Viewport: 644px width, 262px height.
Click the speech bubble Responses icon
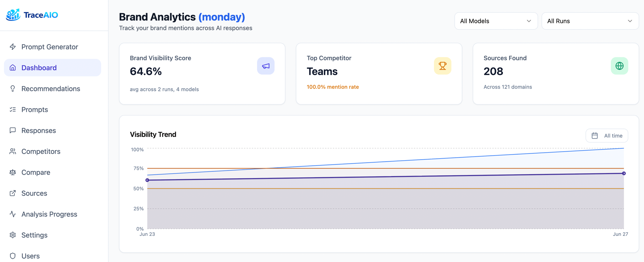[x=13, y=131]
